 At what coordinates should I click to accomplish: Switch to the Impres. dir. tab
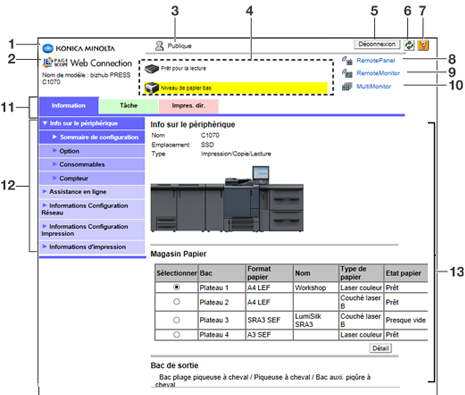coord(189,106)
